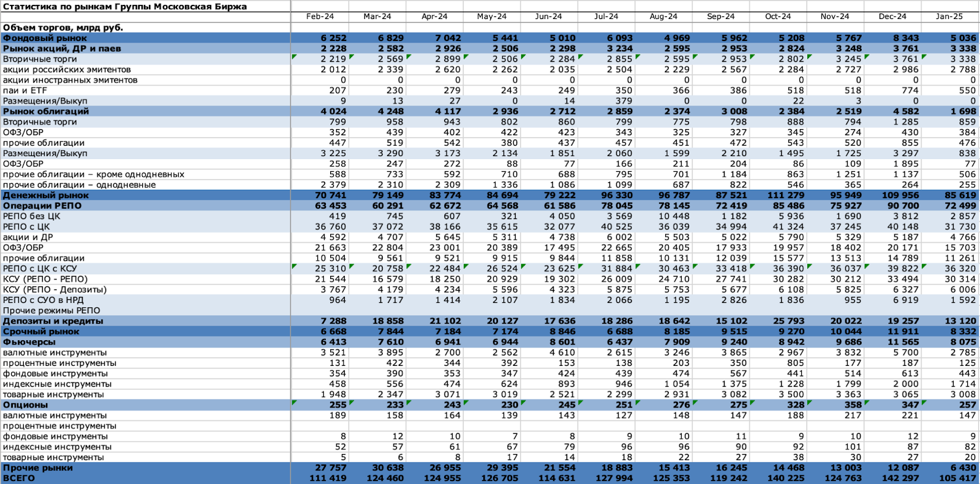Click the Mar-24 column header
980x484 pixels.
377,17
